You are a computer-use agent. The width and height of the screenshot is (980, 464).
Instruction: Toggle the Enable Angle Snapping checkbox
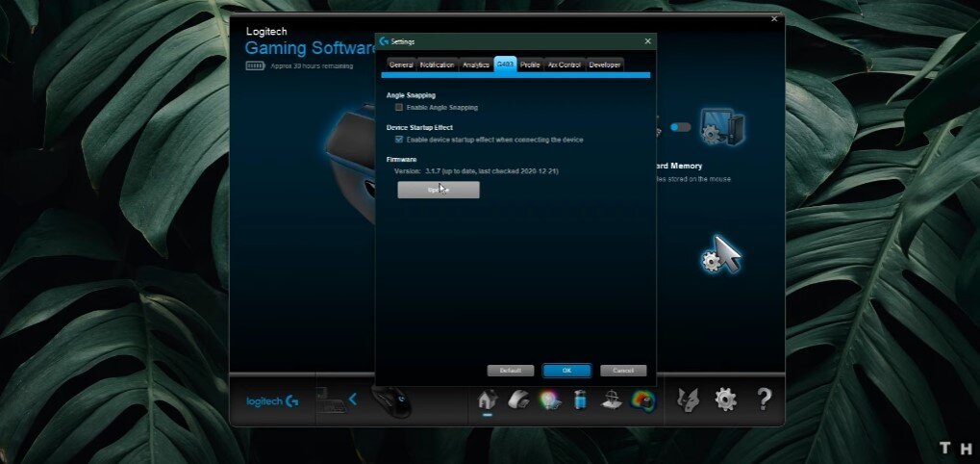[x=399, y=107]
